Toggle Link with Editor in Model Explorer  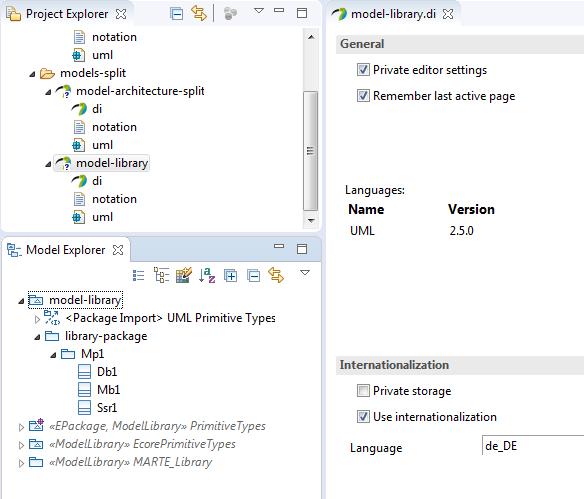coord(276,275)
